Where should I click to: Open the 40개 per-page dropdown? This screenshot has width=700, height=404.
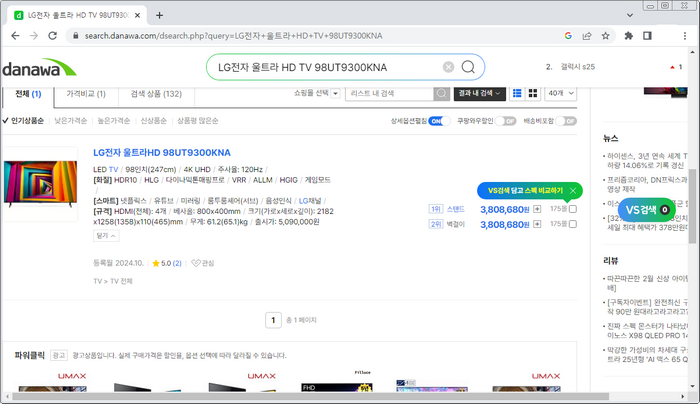coord(560,93)
